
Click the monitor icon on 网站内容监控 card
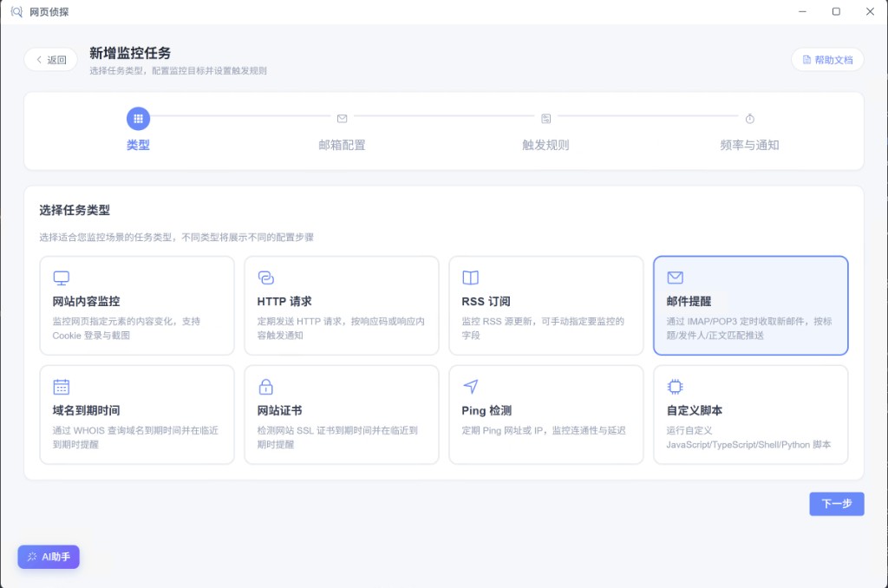[x=62, y=278]
